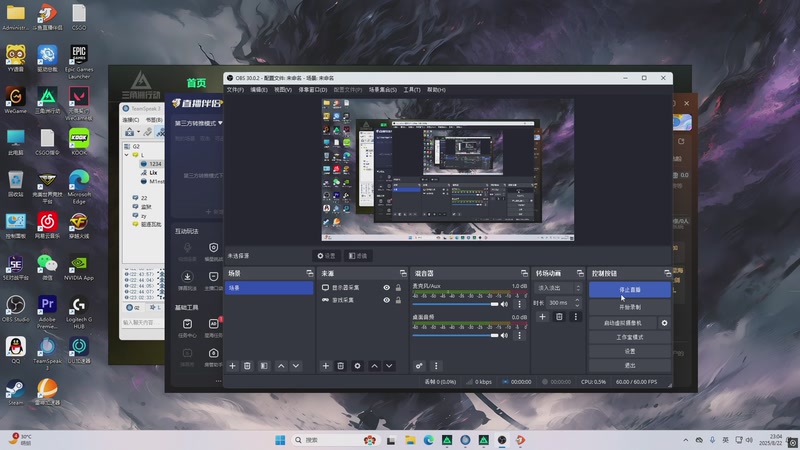Open the 工具(T) menu

click(412, 89)
